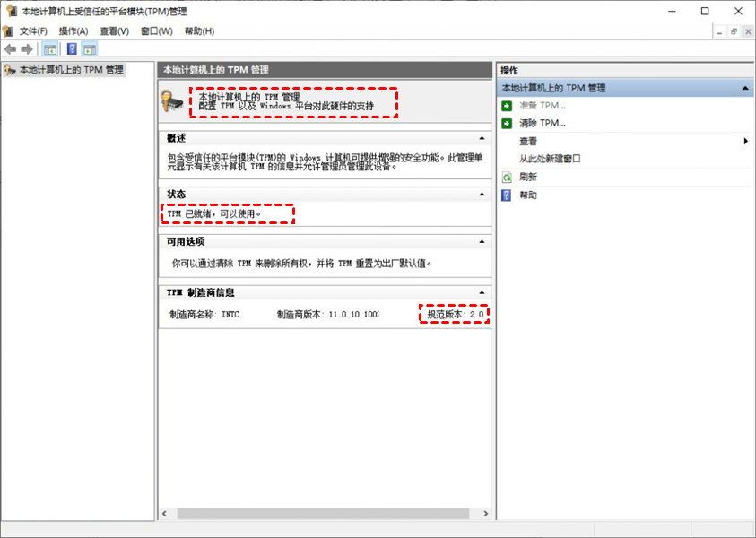Click the horizontal scrollbar left arrow
The image size is (756, 538).
(x=164, y=514)
